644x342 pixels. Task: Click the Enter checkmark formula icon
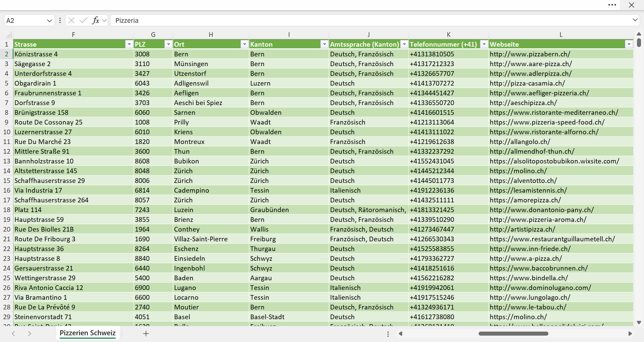[83, 20]
